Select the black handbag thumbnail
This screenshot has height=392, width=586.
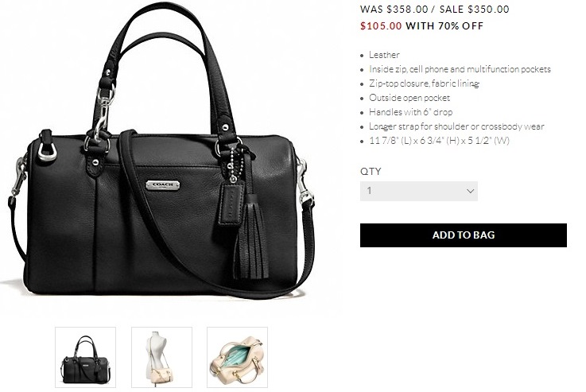point(86,357)
